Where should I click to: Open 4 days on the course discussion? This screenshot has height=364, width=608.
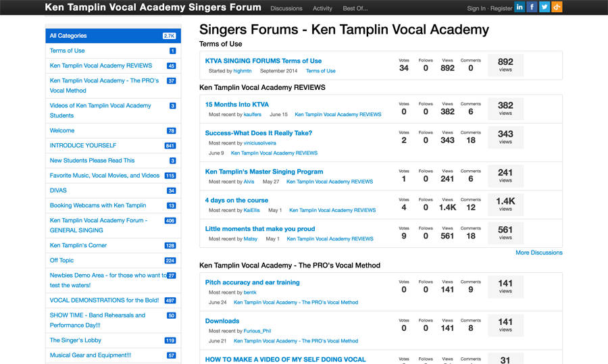[x=236, y=201]
